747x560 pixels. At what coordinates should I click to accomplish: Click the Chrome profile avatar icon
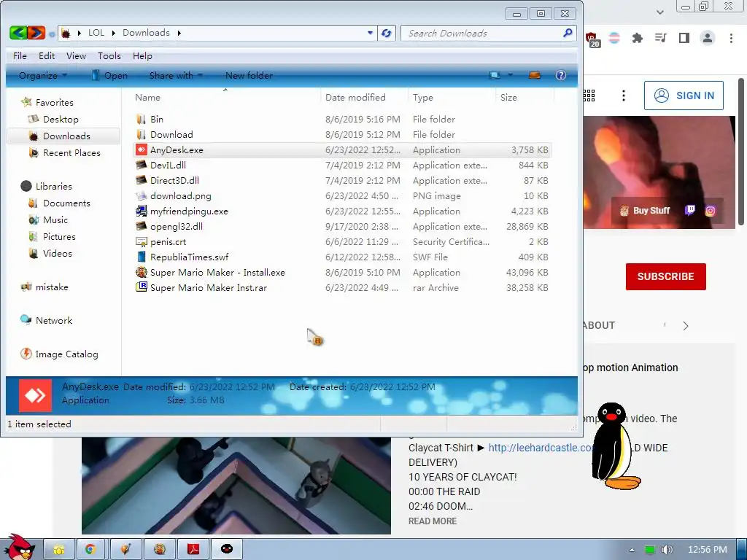[x=708, y=38]
